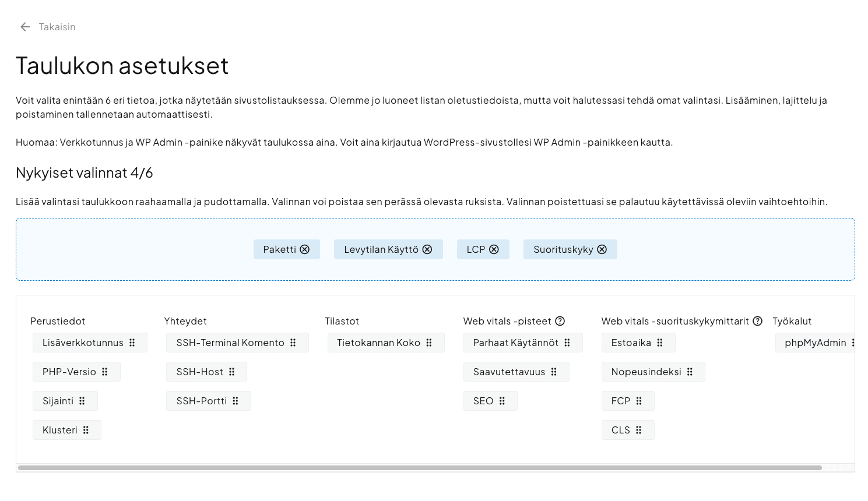Select the Klusteri option chip
The image size is (868, 501).
60,430
